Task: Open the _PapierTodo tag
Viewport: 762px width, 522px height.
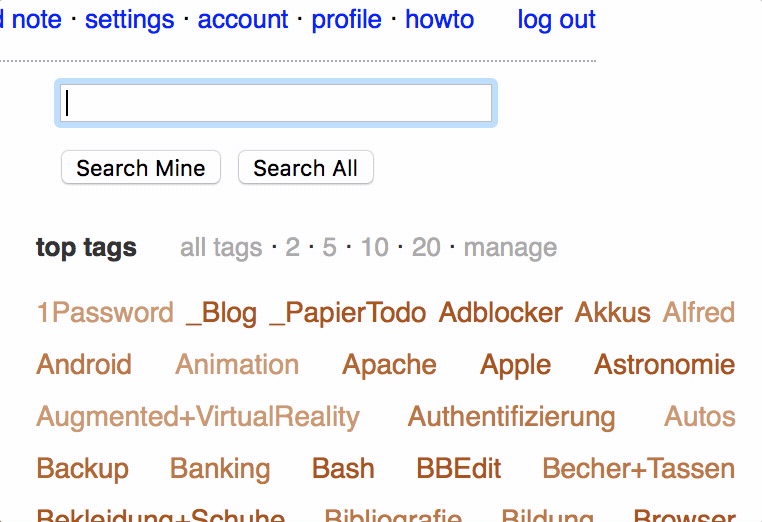Action: (347, 313)
